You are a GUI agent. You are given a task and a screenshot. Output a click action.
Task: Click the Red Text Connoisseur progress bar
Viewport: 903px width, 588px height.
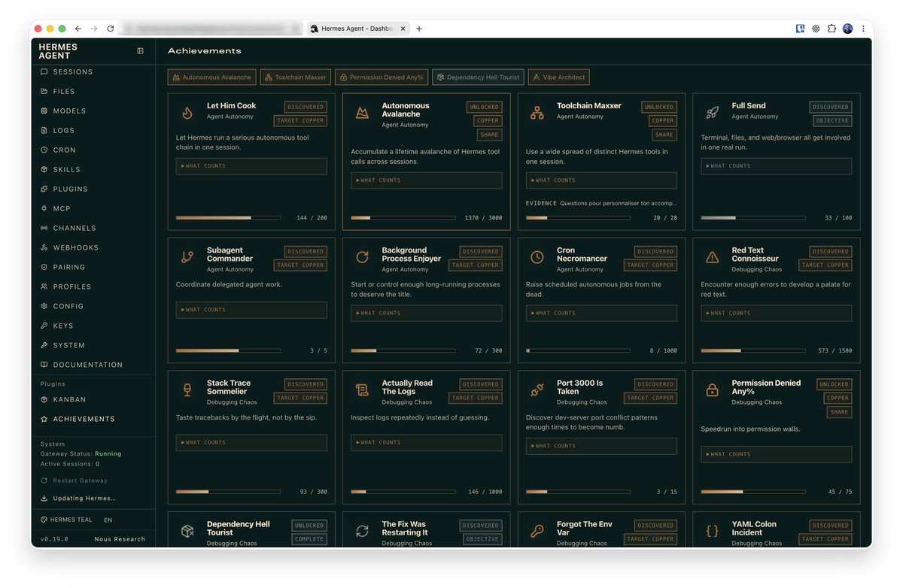point(753,350)
